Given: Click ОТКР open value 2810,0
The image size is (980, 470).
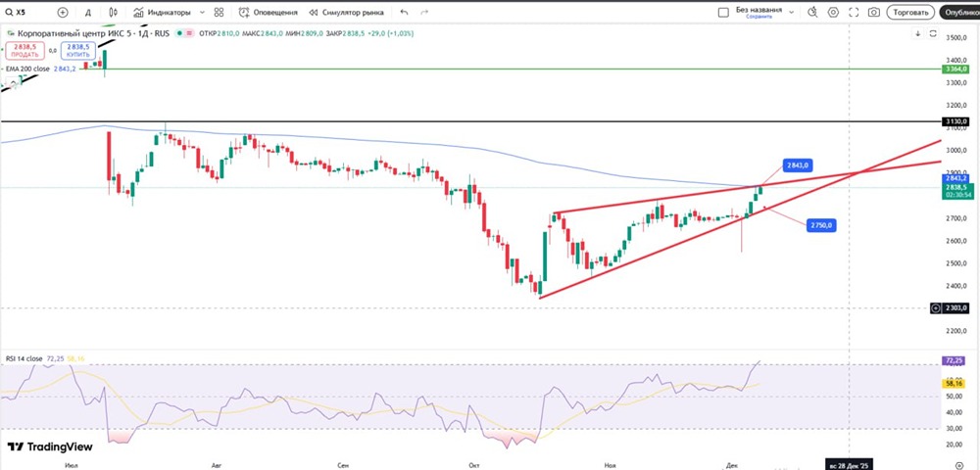Looking at the screenshot, I should [228, 33].
